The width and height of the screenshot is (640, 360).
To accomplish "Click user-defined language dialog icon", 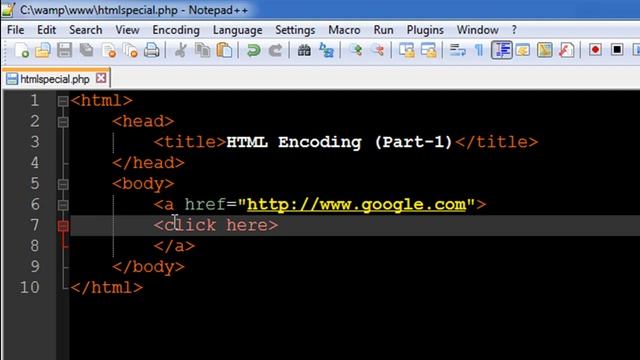I will coord(523,50).
